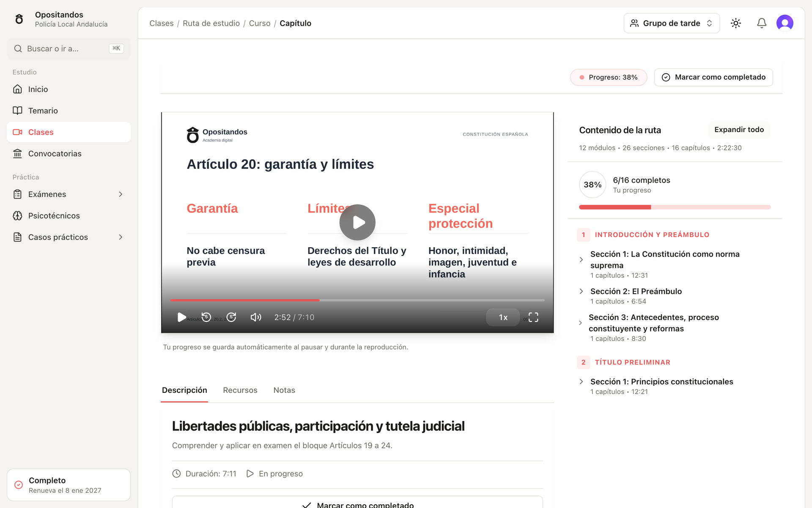812x508 pixels.
Task: Click the small play button in the player bar
Action: (181, 317)
